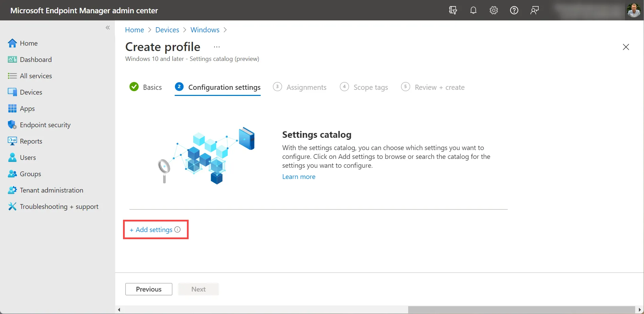This screenshot has width=644, height=314.
Task: Open All services in the sidebar
Action: (30, 76)
